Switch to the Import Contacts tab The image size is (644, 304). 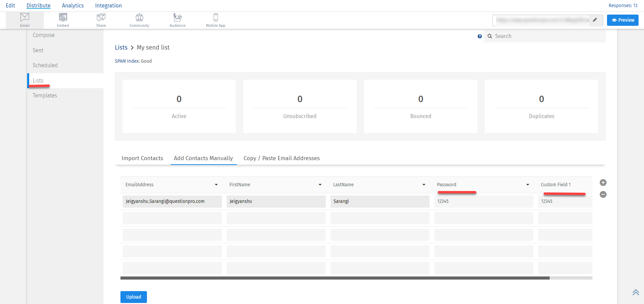[x=142, y=158]
